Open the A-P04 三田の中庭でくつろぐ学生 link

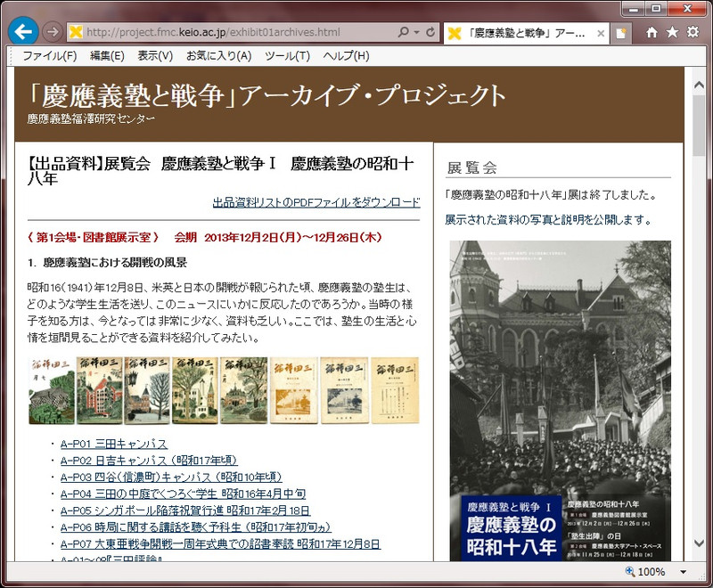click(184, 494)
